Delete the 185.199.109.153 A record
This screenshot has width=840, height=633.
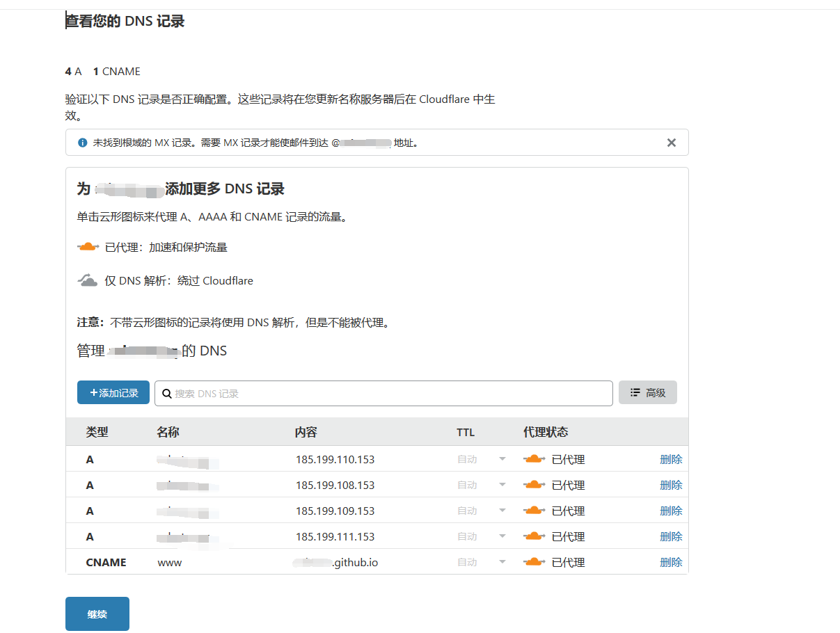point(671,511)
